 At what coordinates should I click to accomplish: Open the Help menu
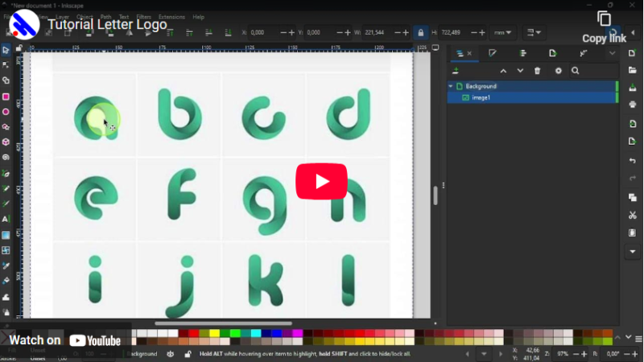[x=198, y=17]
